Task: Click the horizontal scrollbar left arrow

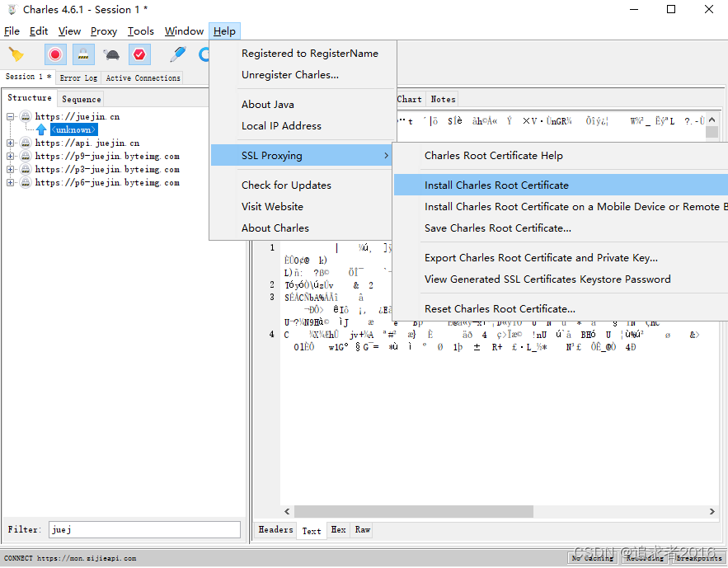Action: click(287, 511)
